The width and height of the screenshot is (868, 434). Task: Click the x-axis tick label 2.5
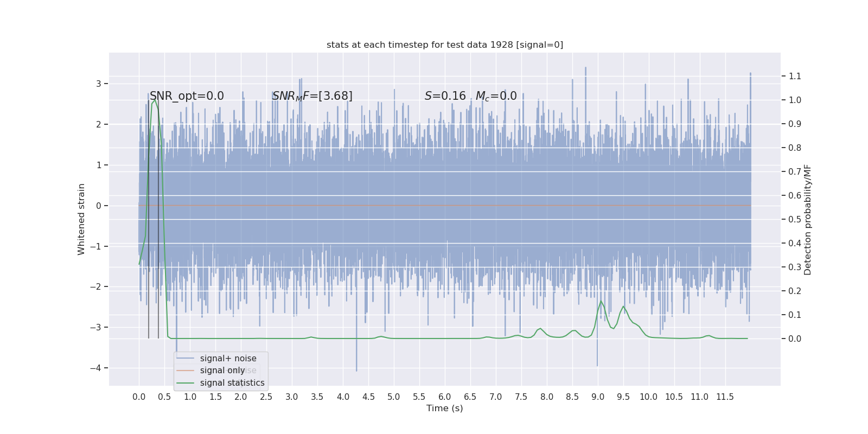coord(266,397)
